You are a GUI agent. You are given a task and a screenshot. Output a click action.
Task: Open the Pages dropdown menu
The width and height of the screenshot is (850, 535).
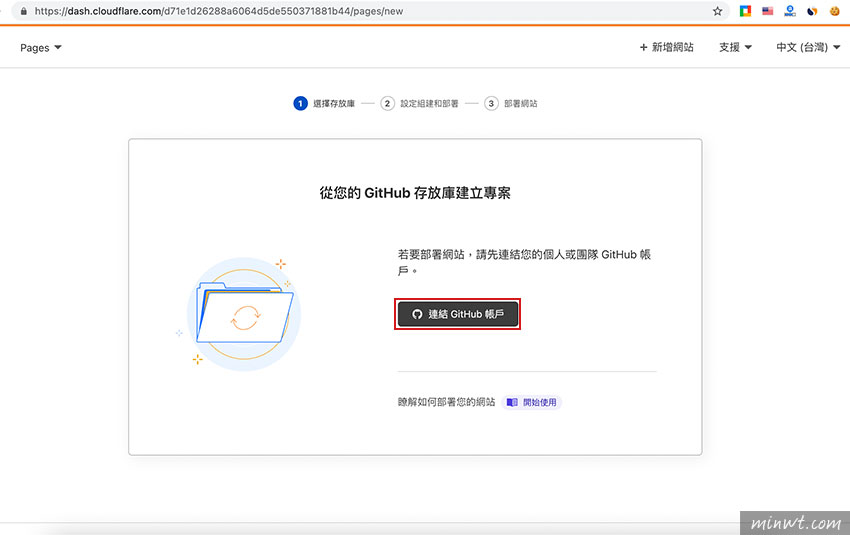(x=41, y=48)
